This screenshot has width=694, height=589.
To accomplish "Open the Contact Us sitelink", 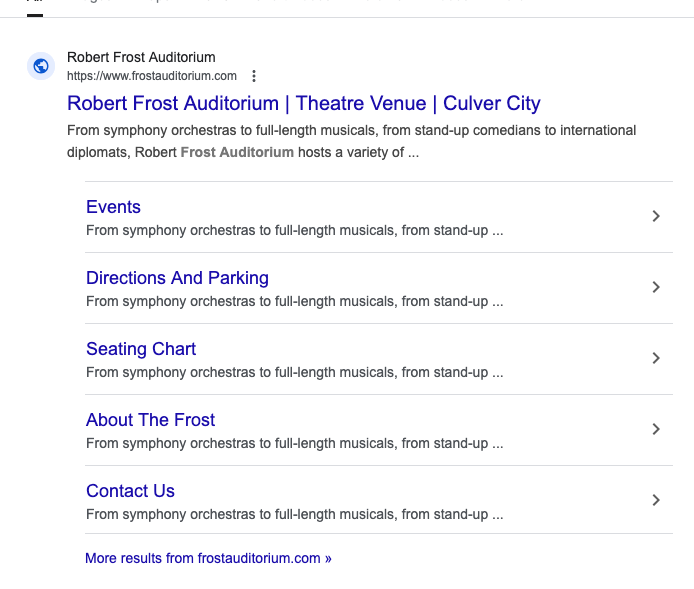I will pos(130,491).
